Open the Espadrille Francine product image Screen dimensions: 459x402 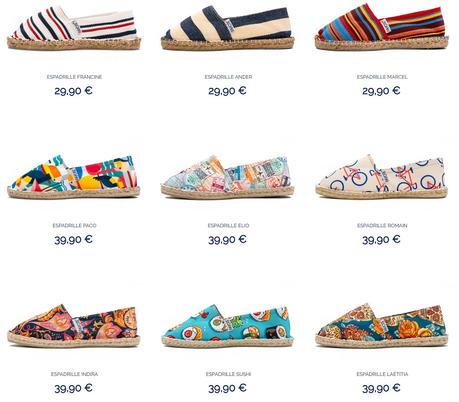[x=74, y=27]
